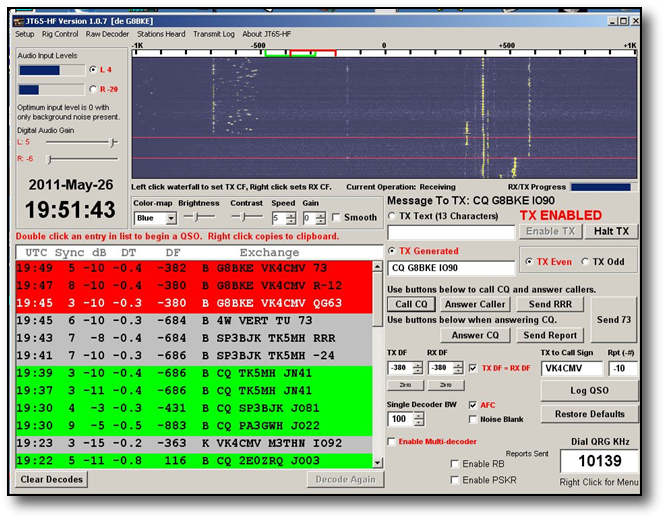The image size is (665, 519).
Task: Open the Color-map dropdown set to Blue
Action: coord(155,217)
